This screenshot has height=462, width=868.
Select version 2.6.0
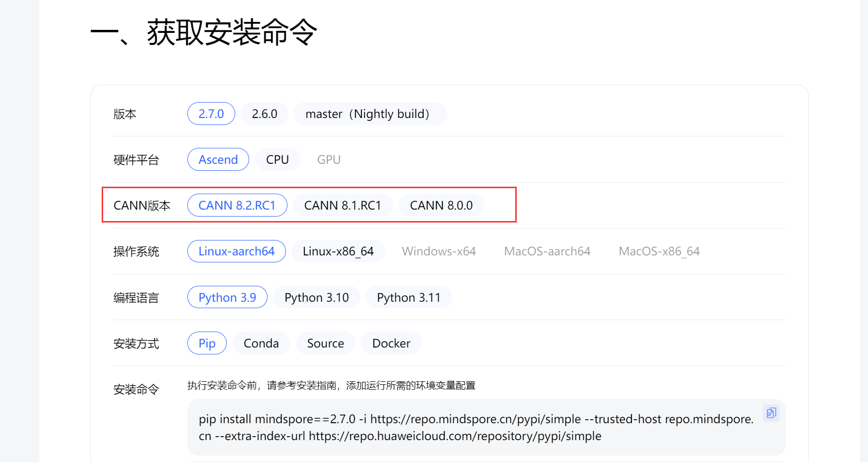tap(265, 114)
